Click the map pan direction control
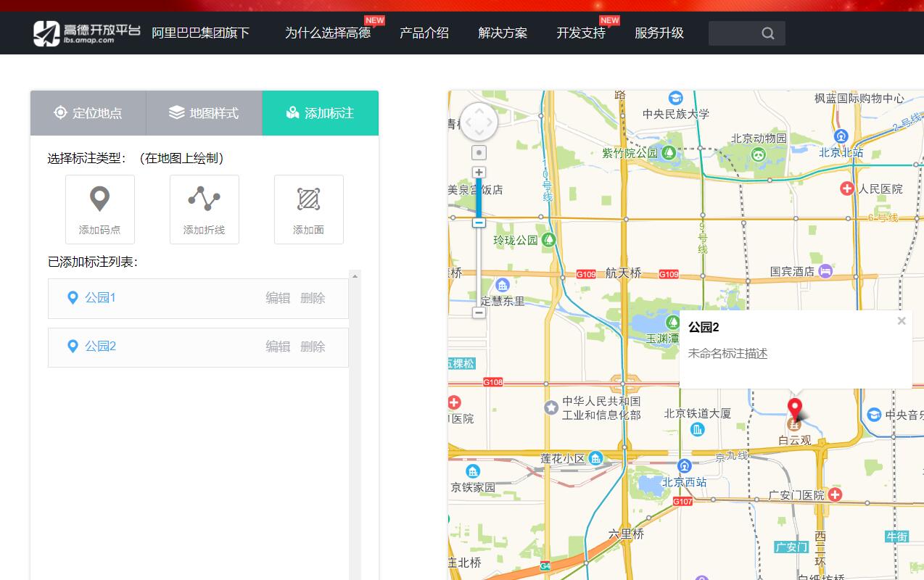 (479, 122)
